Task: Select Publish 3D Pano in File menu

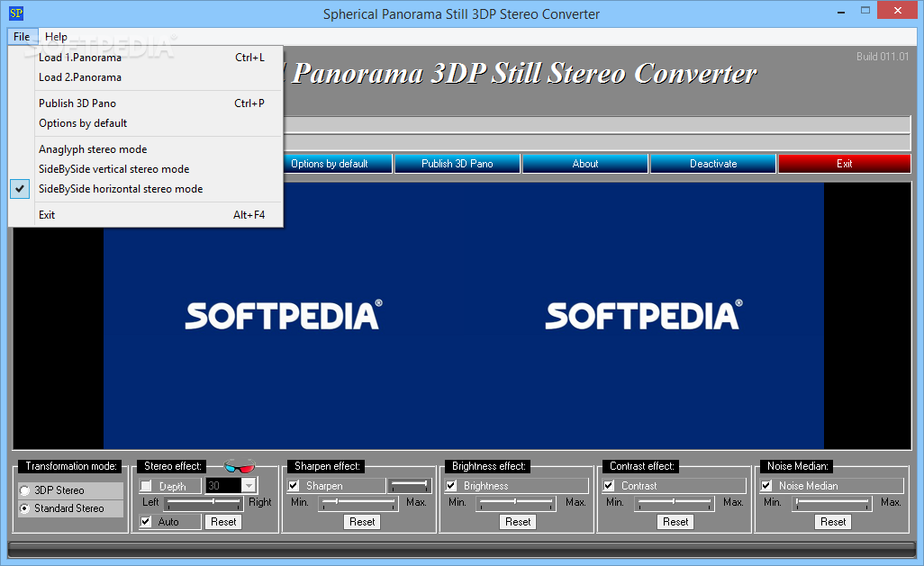Action: point(146,103)
